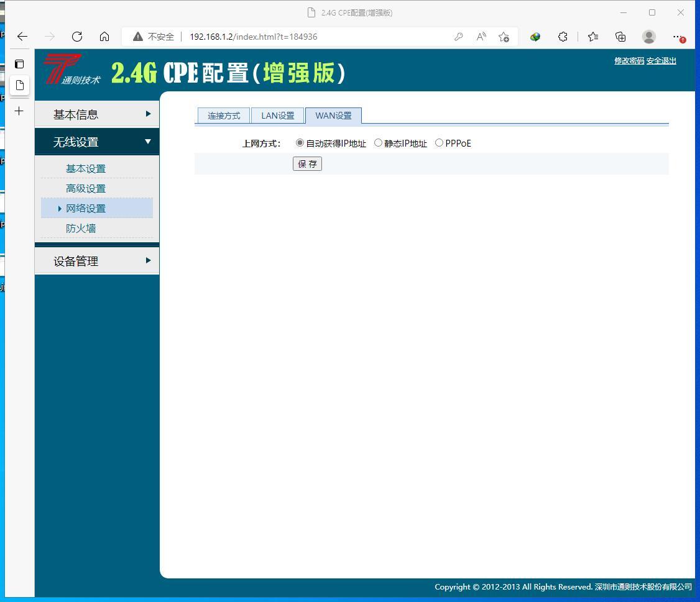Screen dimensions: 700x602
Task: Maximize the browser window
Action: coord(652,12)
